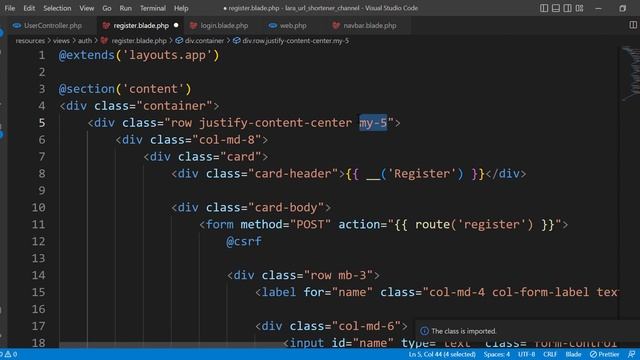
Task: Click line number 3 in gutter
Action: 42,89
